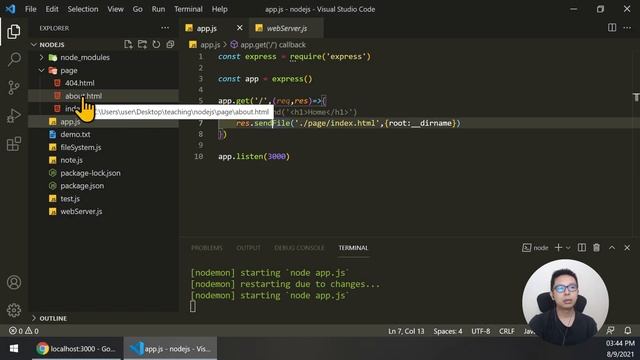Open the Accounts menu icon
The image size is (640, 360).
tap(13, 282)
